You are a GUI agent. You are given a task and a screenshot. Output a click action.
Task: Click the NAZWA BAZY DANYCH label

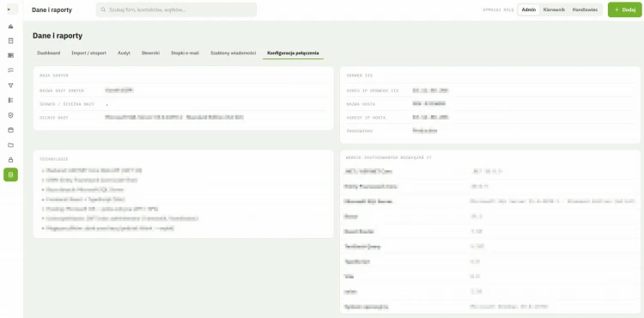(62, 90)
